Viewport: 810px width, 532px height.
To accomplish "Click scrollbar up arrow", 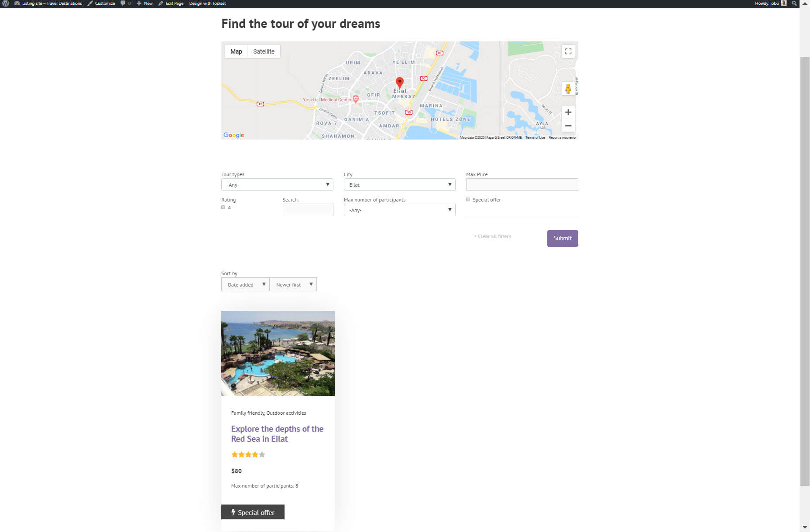I will pos(805,3).
